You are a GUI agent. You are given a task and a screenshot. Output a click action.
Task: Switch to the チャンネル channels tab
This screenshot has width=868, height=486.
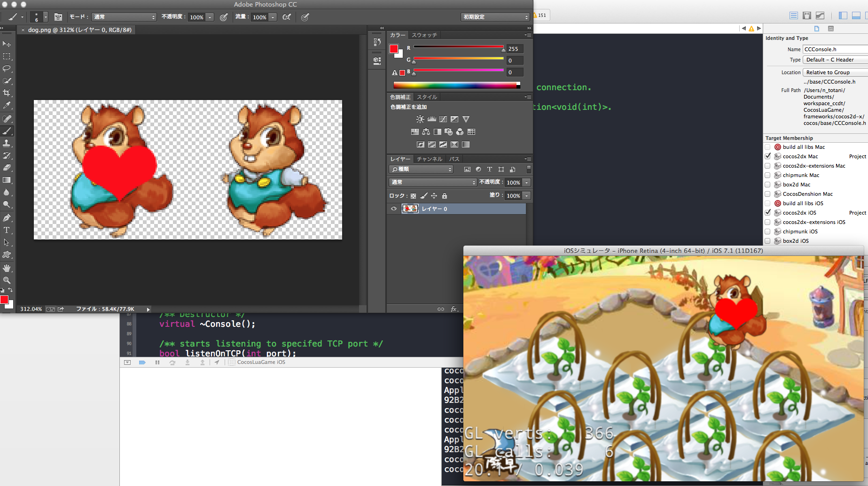[430, 159]
